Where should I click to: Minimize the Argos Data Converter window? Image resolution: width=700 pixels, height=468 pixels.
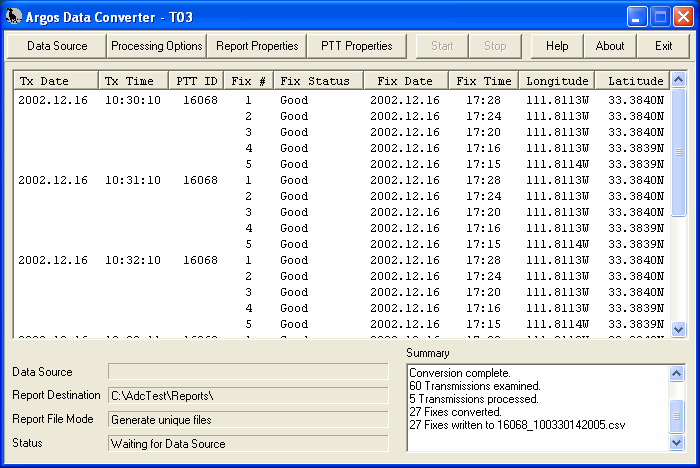(x=637, y=17)
